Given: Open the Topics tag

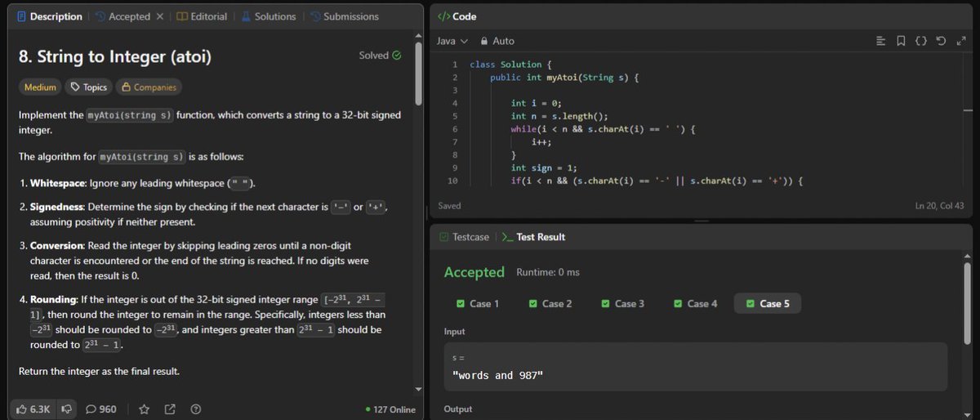Looking at the screenshot, I should [89, 87].
